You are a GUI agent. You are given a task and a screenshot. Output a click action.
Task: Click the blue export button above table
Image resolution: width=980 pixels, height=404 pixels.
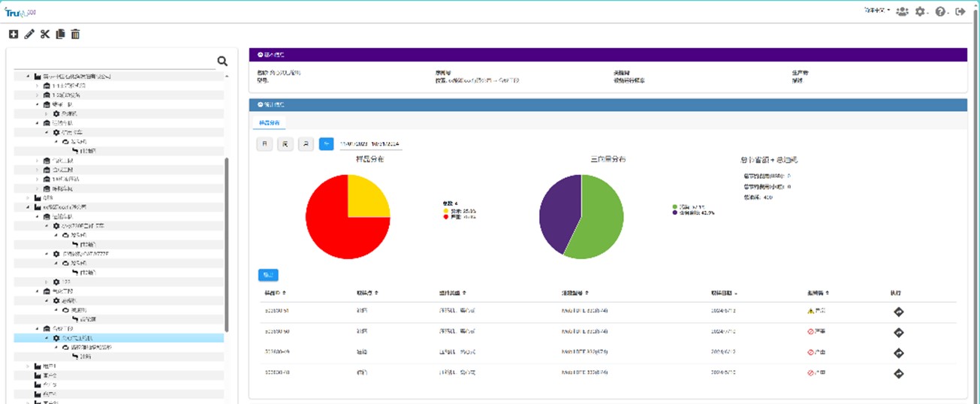point(268,275)
